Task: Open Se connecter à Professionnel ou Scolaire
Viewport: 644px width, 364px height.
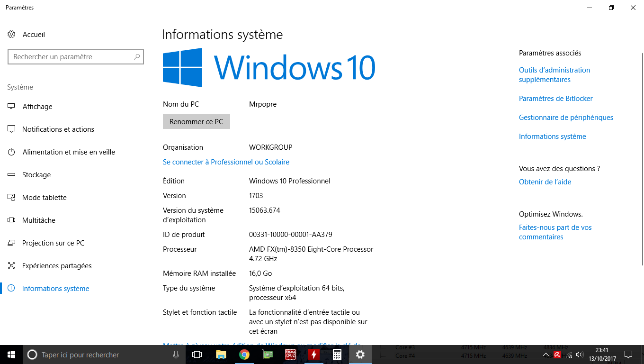Action: (226, 162)
